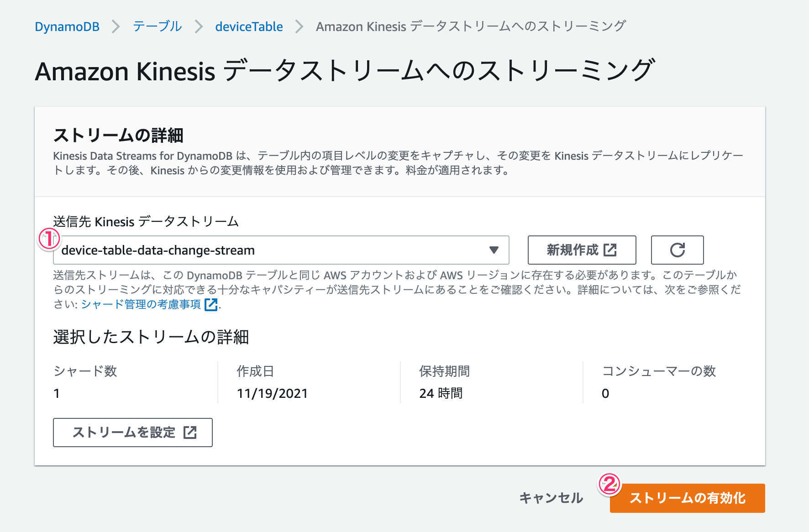Open the 送信先 Kinesis データストリーム dropdown
Image resolution: width=809 pixels, height=532 pixels.
point(281,250)
